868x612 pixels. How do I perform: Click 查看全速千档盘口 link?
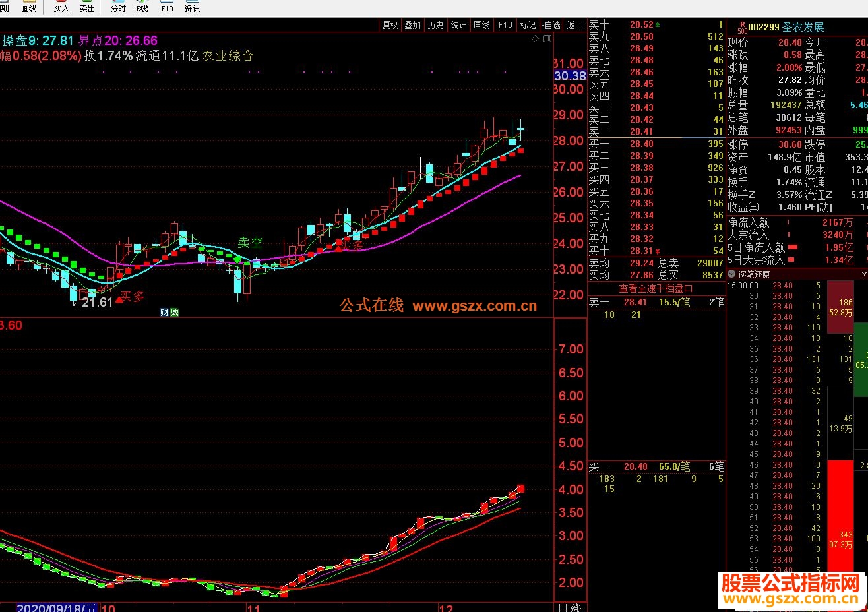(x=656, y=288)
